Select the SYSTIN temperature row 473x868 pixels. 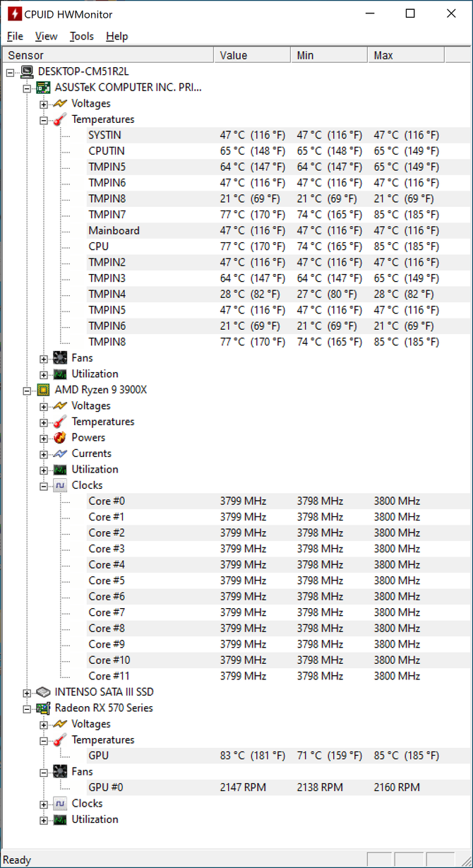278,135
